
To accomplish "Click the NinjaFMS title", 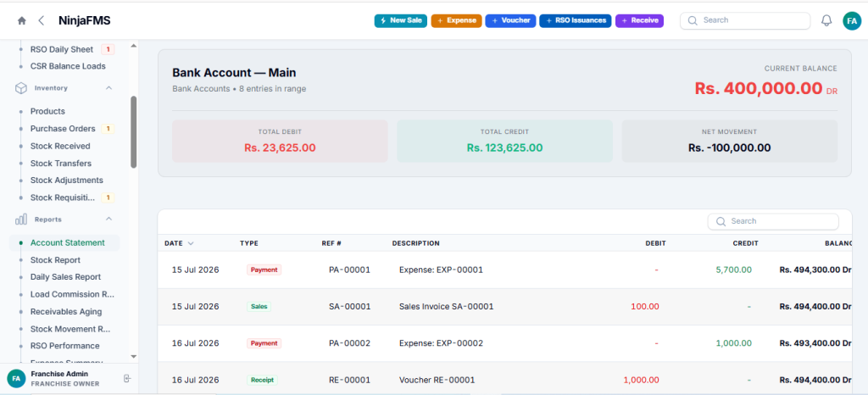I will click(85, 21).
